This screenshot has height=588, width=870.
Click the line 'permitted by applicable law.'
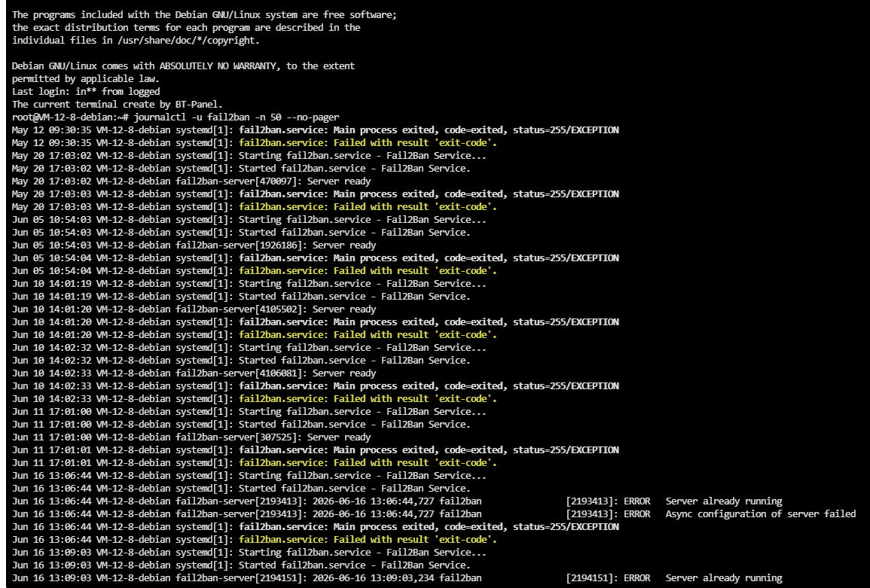(x=86, y=79)
